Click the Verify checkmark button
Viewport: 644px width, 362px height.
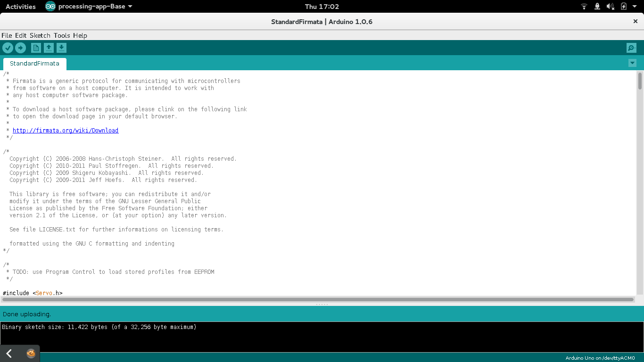point(8,48)
